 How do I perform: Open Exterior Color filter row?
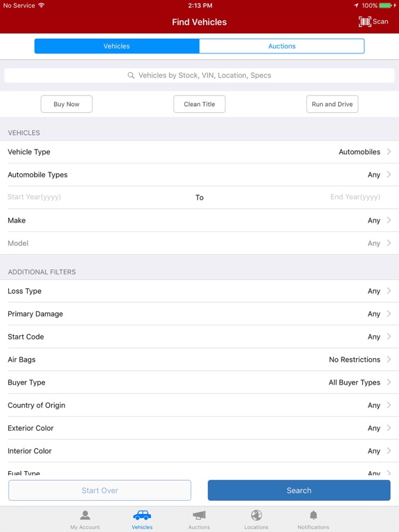[x=199, y=428]
